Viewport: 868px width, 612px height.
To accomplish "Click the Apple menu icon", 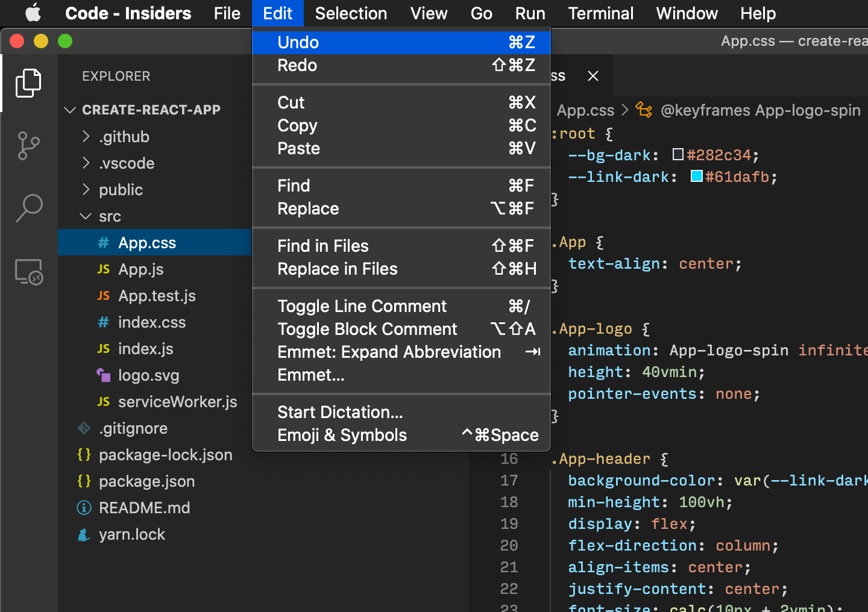I will [x=33, y=13].
